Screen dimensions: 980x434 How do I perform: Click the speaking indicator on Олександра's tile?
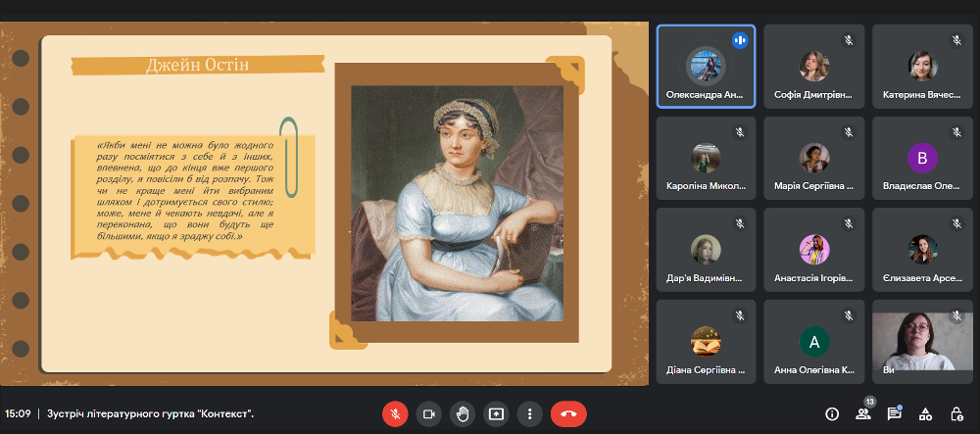[x=740, y=40]
